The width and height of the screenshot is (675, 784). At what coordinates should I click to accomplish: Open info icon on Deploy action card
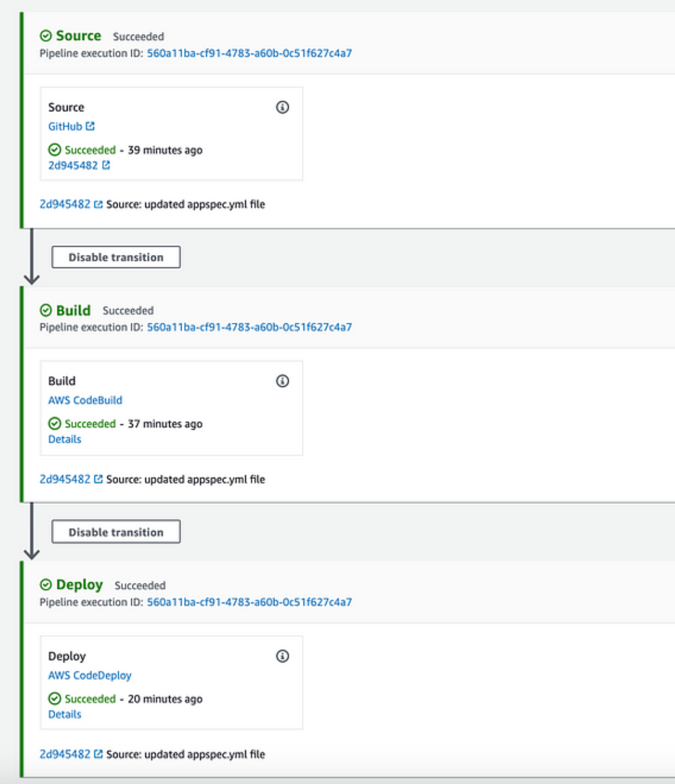(282, 656)
